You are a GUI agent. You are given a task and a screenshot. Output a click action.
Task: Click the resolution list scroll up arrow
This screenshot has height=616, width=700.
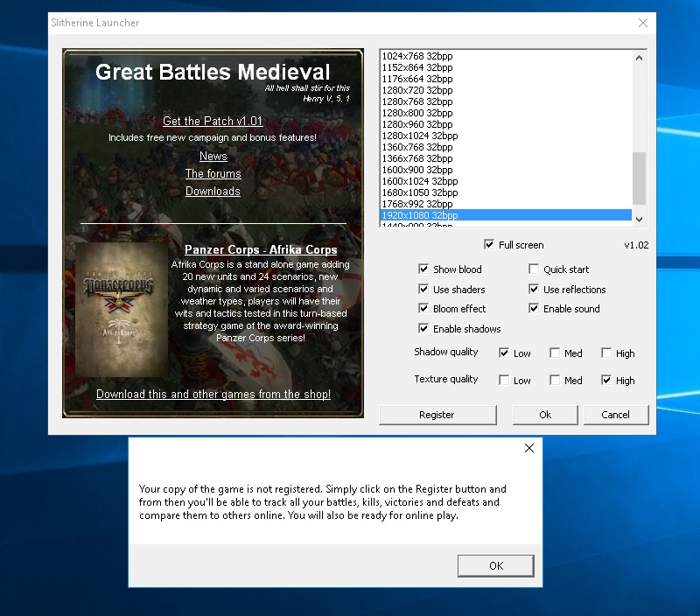pyautogui.click(x=640, y=58)
